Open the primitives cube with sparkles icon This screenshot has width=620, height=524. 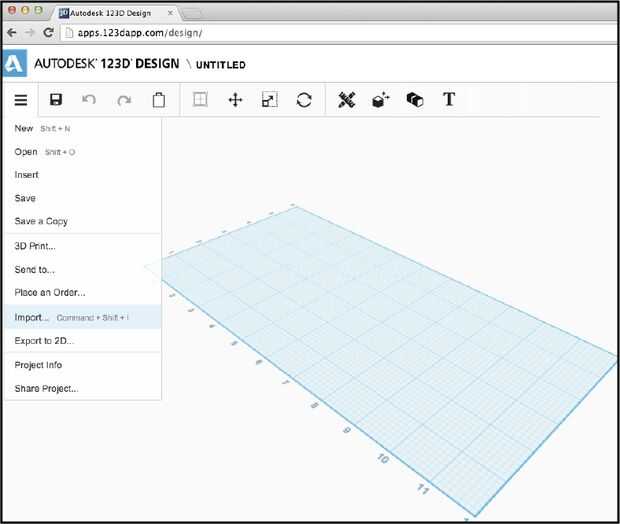[381, 100]
